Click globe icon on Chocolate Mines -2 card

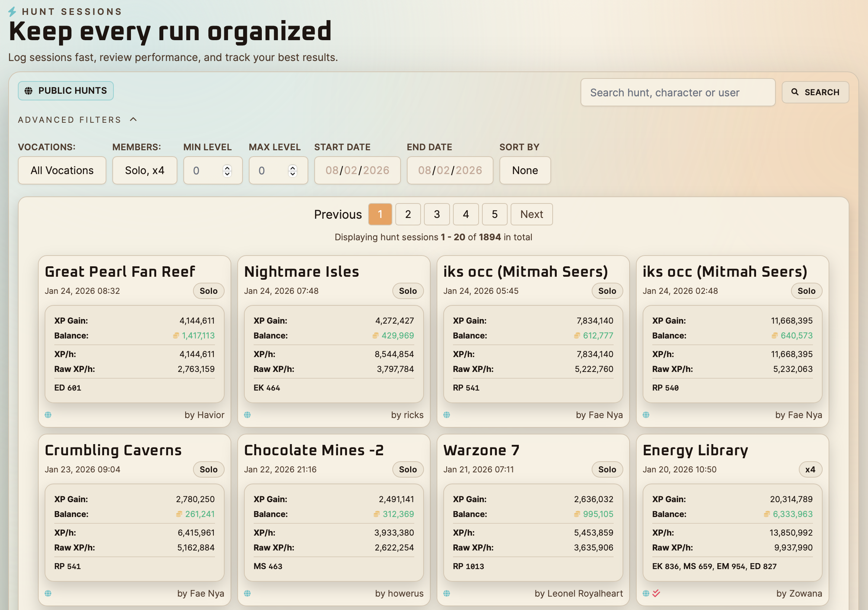[x=247, y=593]
